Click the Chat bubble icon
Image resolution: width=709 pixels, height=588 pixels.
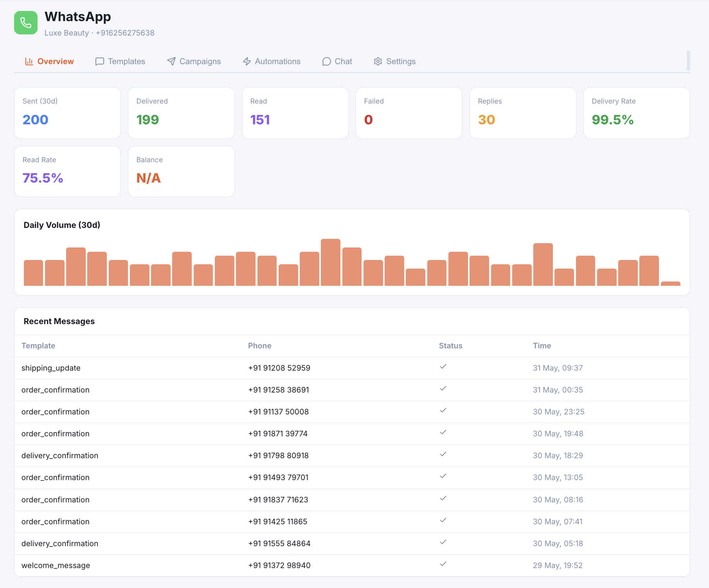[327, 61]
